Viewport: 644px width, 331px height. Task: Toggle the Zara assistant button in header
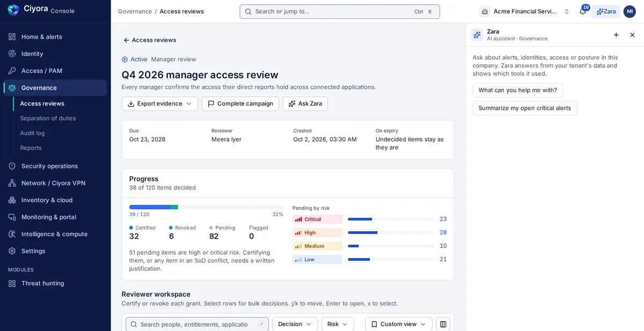pos(606,11)
